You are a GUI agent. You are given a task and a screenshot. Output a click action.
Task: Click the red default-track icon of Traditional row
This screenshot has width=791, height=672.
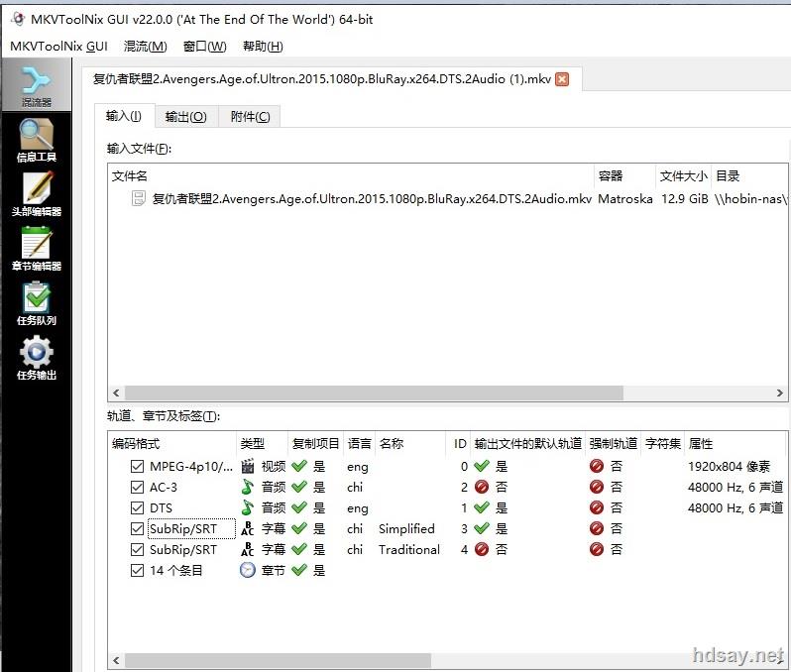coord(482,549)
